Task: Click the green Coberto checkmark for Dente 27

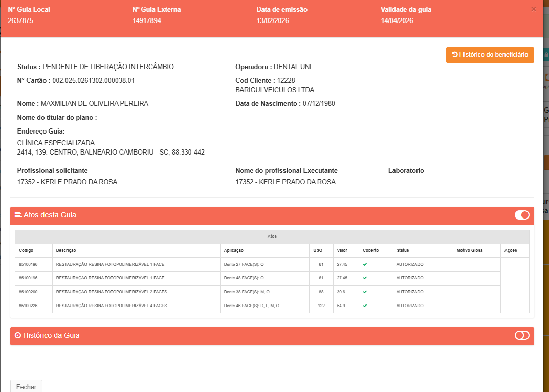Action: [x=365, y=264]
